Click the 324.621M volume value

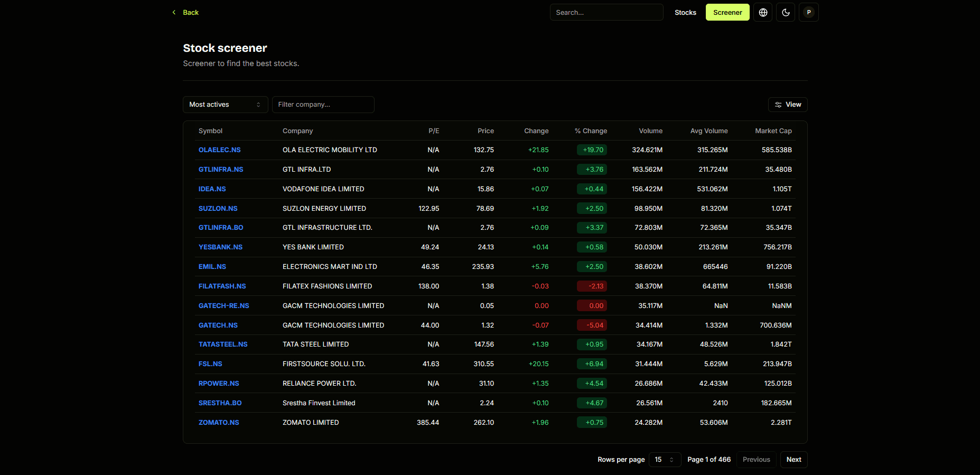[x=647, y=150]
